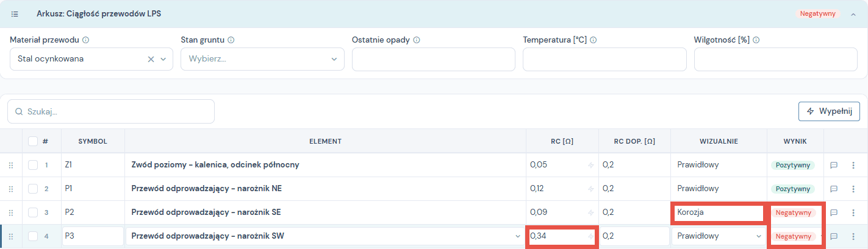Click RC value 0,05 in row Z1
Viewport: 868px width, 249px height.
pyautogui.click(x=538, y=165)
